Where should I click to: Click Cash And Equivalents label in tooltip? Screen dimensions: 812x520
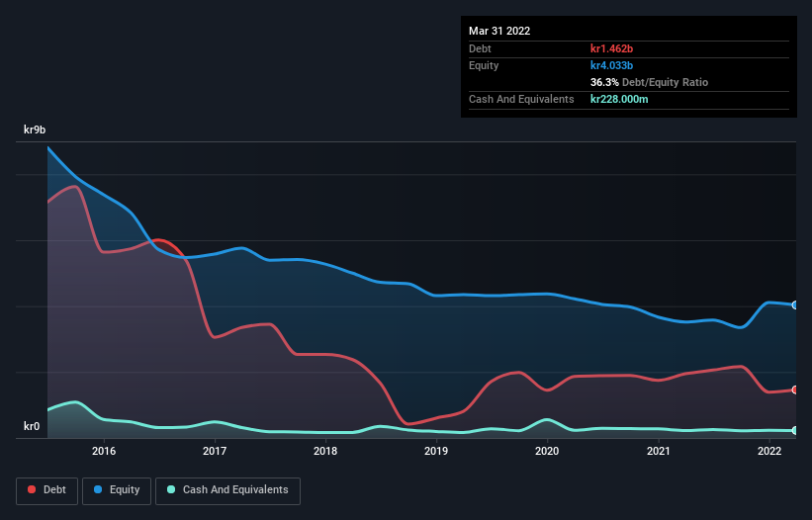click(521, 99)
